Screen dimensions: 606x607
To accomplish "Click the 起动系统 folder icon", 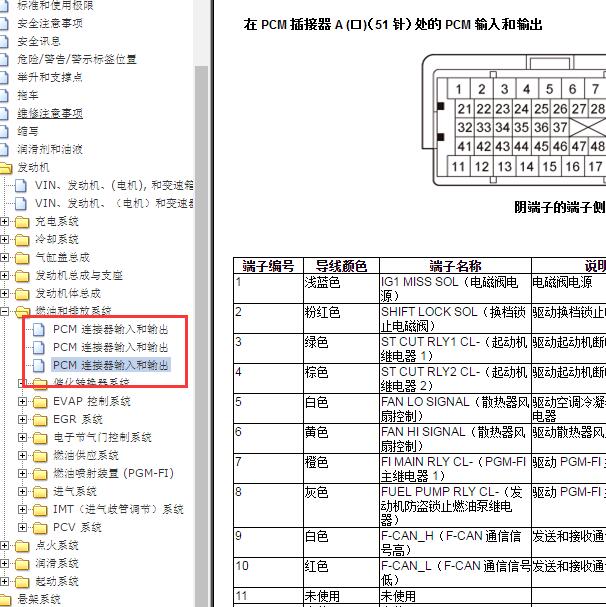I will (22, 582).
